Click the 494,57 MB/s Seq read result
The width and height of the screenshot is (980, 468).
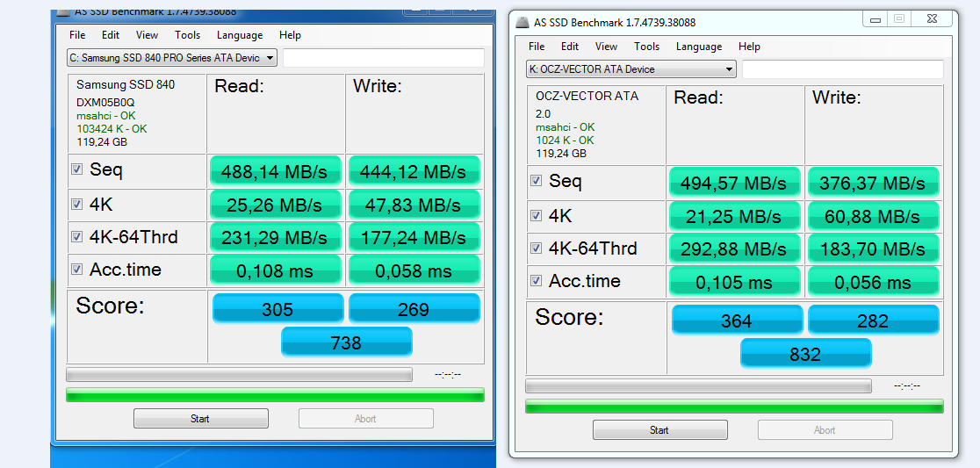[735, 183]
